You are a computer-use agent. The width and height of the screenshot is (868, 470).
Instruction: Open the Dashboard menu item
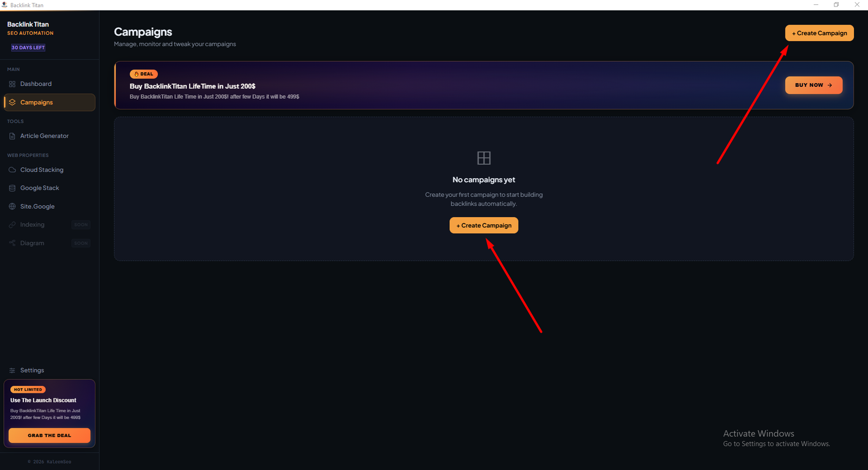49,84
